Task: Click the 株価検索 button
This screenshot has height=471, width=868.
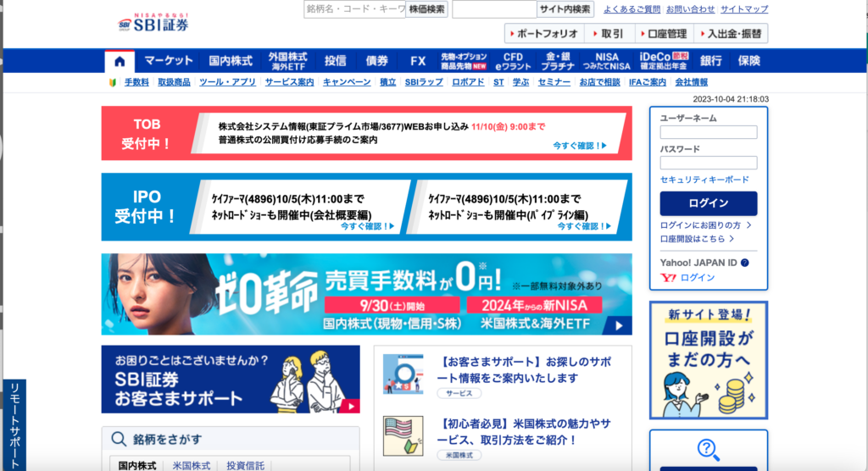Action: coord(426,9)
